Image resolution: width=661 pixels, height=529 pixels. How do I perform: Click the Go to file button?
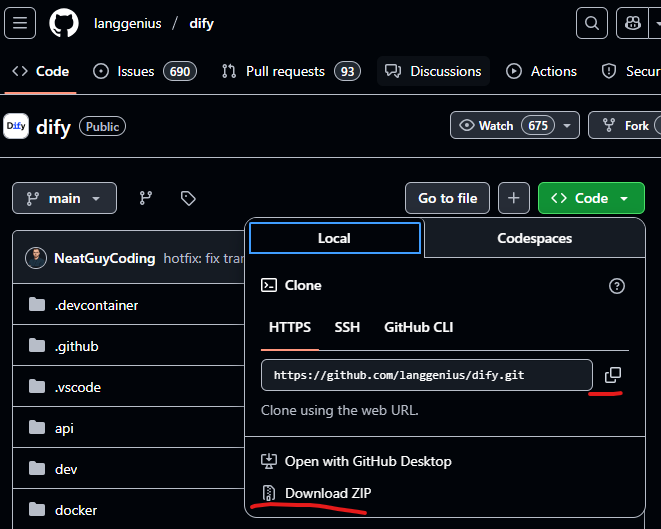click(447, 198)
